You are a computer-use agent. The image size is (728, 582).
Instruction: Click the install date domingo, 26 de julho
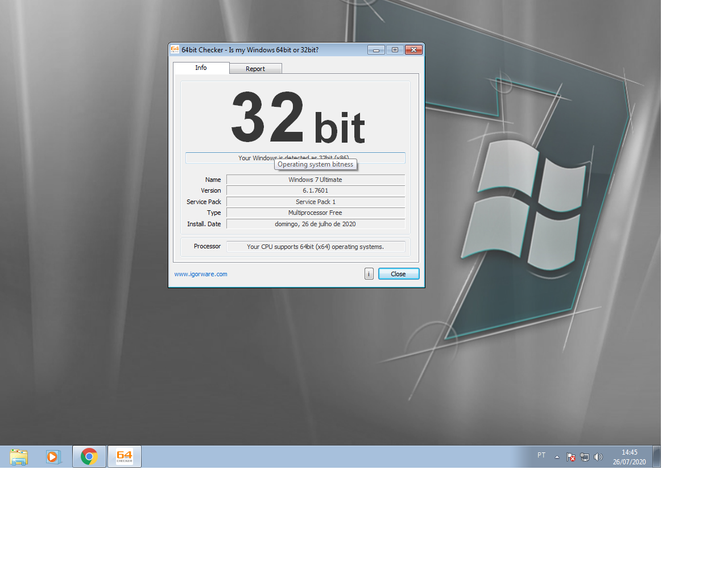click(316, 224)
